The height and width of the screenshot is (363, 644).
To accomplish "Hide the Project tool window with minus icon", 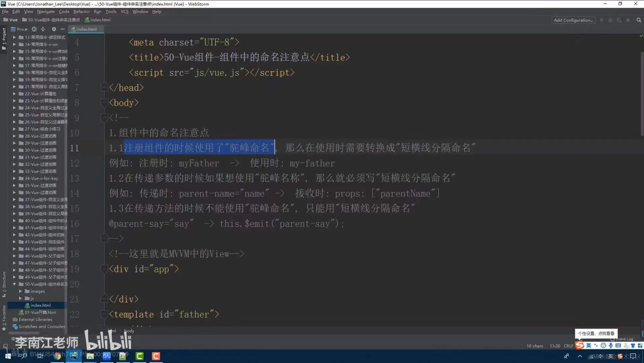I will coord(62,29).
